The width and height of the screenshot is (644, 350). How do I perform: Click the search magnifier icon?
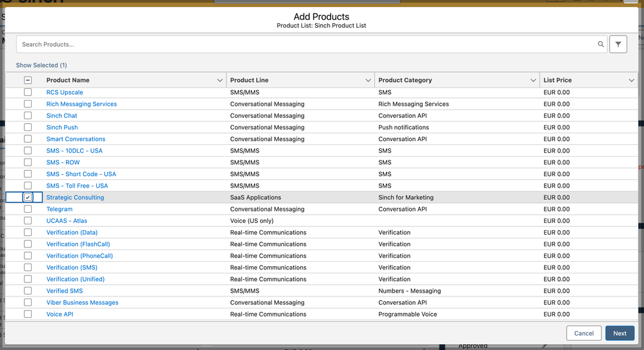click(601, 44)
